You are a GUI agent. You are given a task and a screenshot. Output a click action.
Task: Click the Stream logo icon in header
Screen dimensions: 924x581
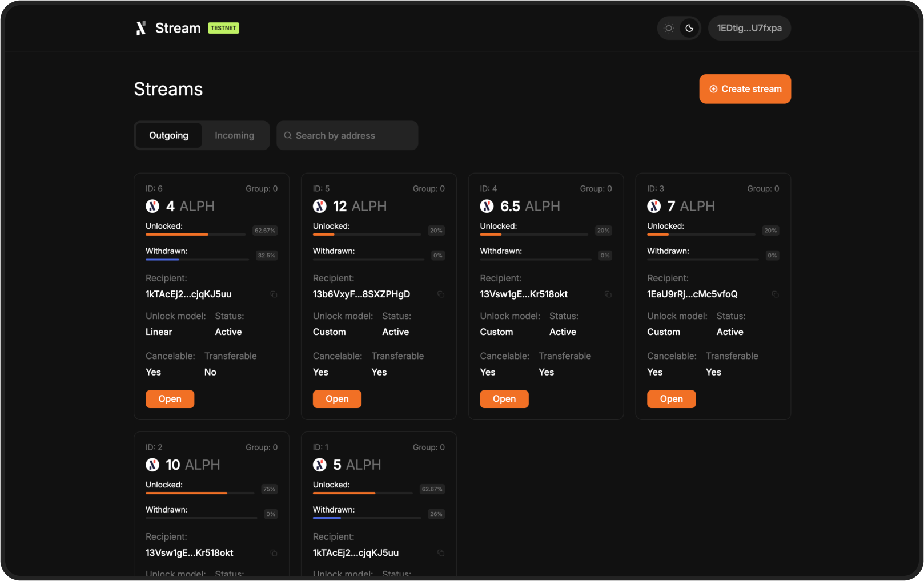[141, 28]
